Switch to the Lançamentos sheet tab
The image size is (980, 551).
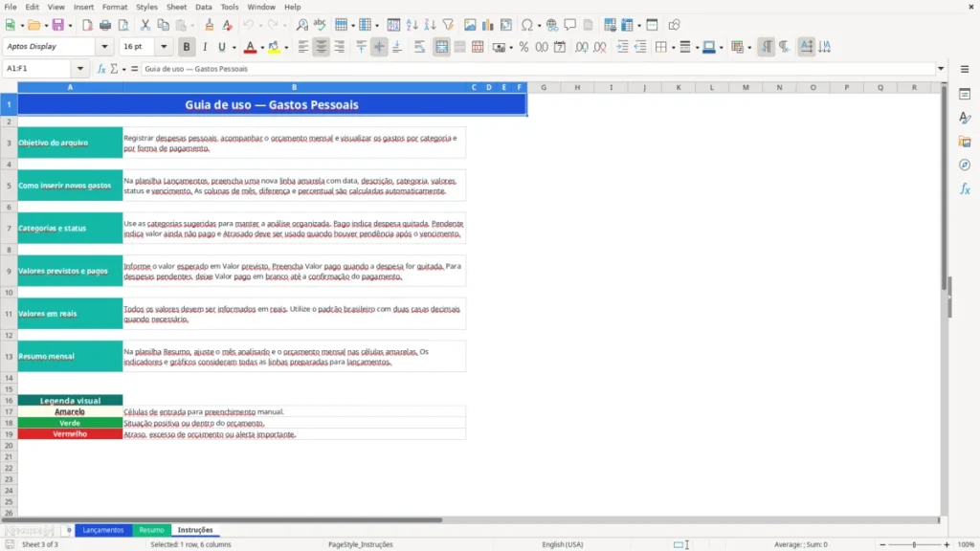pyautogui.click(x=103, y=530)
